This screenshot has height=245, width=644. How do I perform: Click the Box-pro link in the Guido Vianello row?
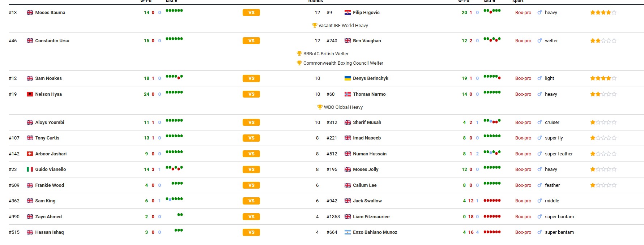[x=523, y=169]
